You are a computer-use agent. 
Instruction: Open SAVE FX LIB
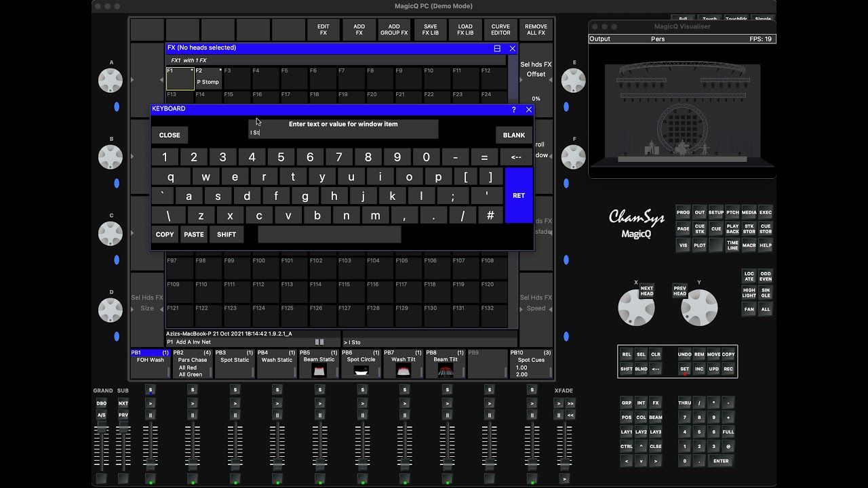430,30
